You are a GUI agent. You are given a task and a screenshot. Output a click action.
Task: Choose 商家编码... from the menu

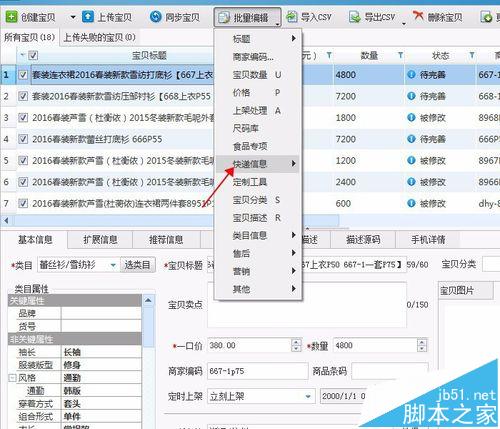(258, 57)
